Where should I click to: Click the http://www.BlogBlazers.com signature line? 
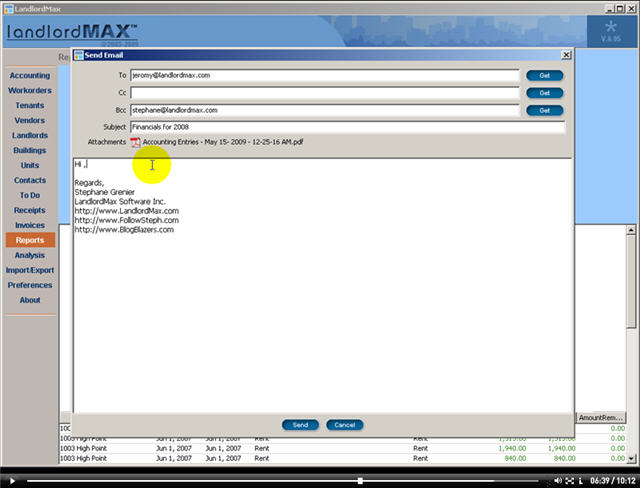pos(124,230)
